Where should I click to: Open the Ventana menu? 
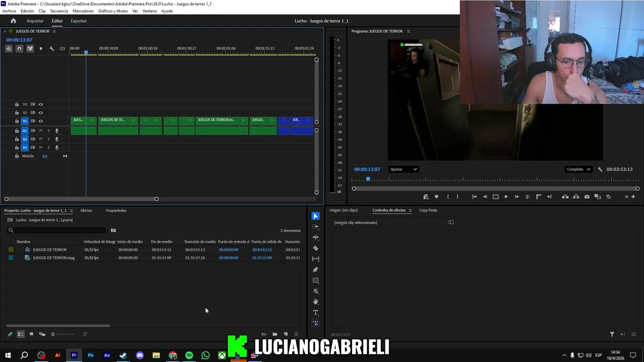click(x=149, y=11)
